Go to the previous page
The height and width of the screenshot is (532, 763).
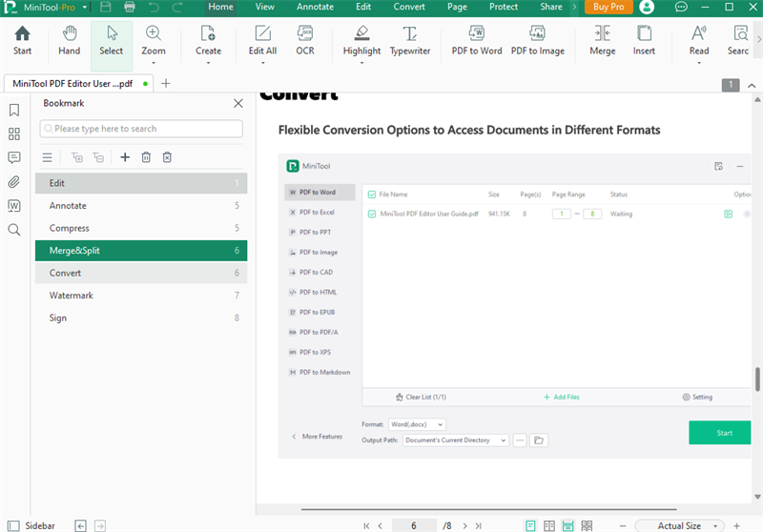pyautogui.click(x=380, y=525)
